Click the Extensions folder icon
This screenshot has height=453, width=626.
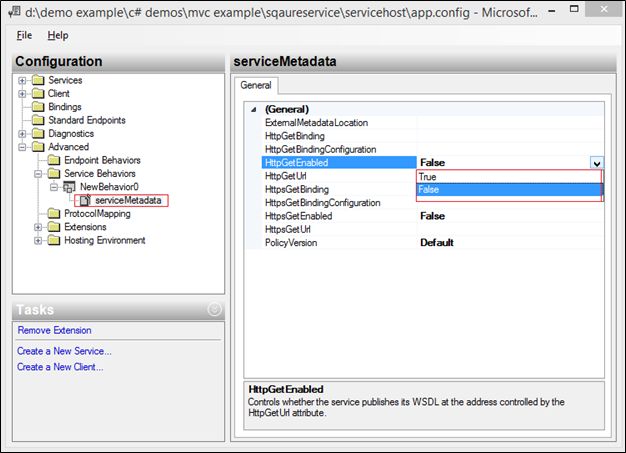54,227
